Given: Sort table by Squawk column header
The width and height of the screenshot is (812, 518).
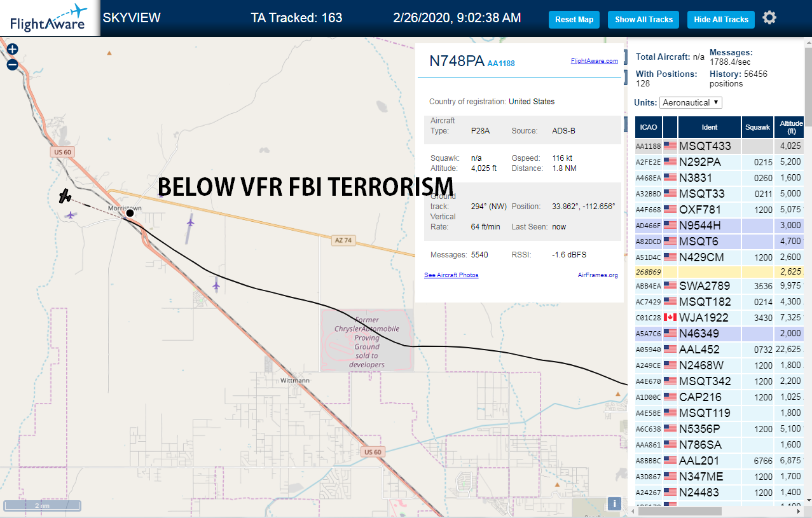Looking at the screenshot, I should pos(757,127).
